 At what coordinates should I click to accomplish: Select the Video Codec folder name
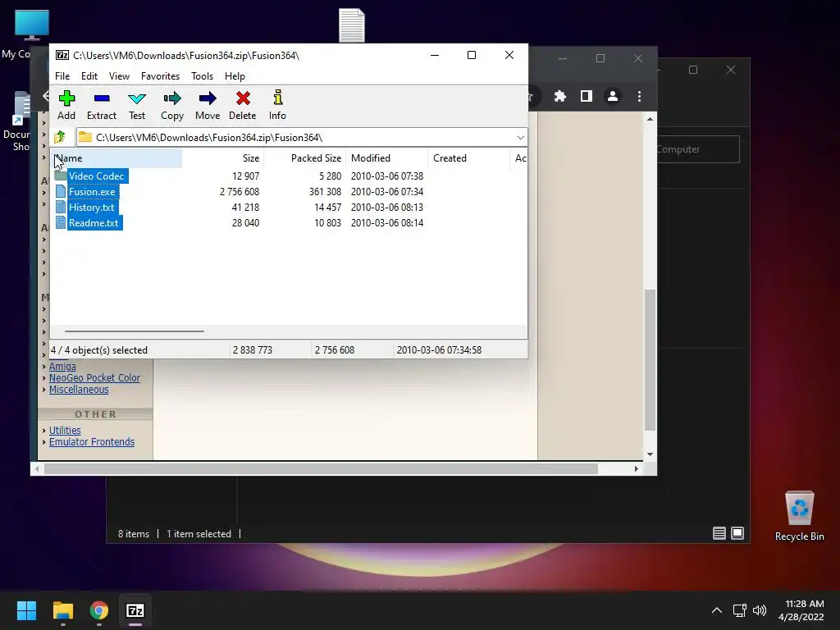pyautogui.click(x=97, y=176)
